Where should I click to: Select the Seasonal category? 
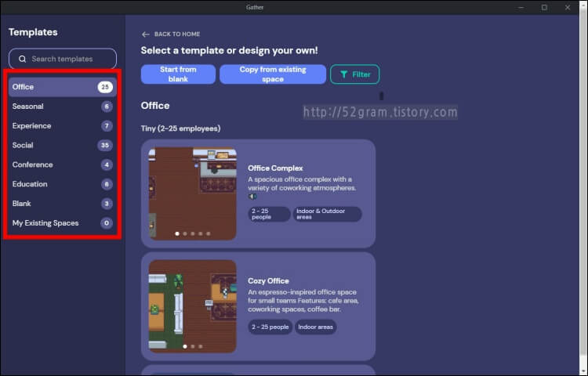point(63,107)
